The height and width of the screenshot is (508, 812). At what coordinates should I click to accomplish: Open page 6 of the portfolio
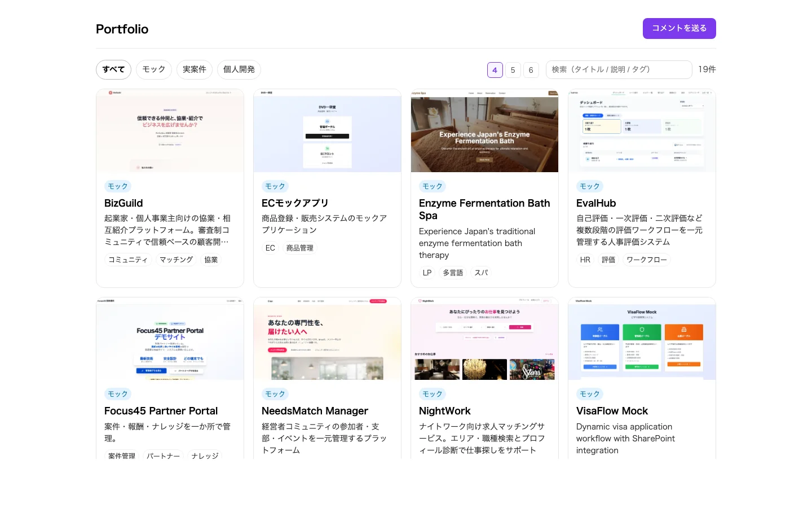pyautogui.click(x=531, y=70)
